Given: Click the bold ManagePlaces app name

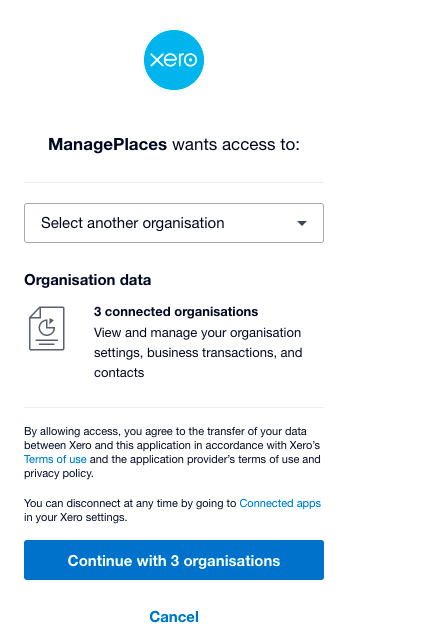Looking at the screenshot, I should pos(108,145).
